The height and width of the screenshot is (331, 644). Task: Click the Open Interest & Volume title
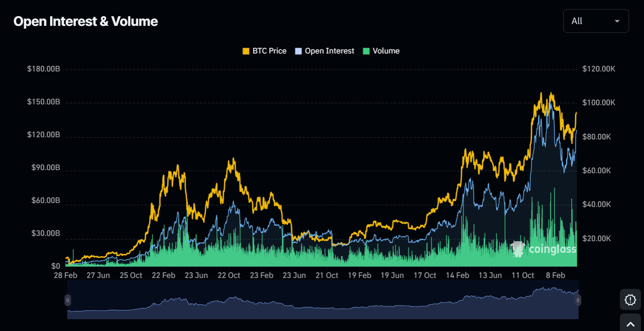pos(86,21)
